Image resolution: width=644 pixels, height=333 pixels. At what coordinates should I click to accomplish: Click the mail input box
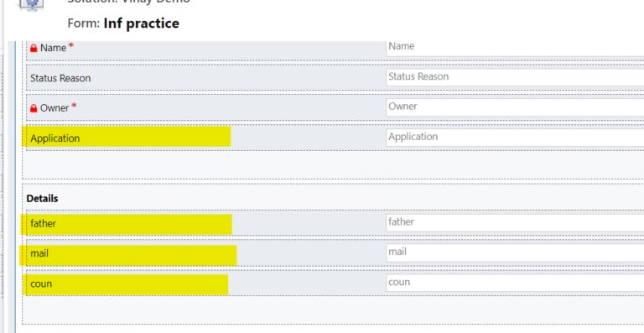pos(515,252)
